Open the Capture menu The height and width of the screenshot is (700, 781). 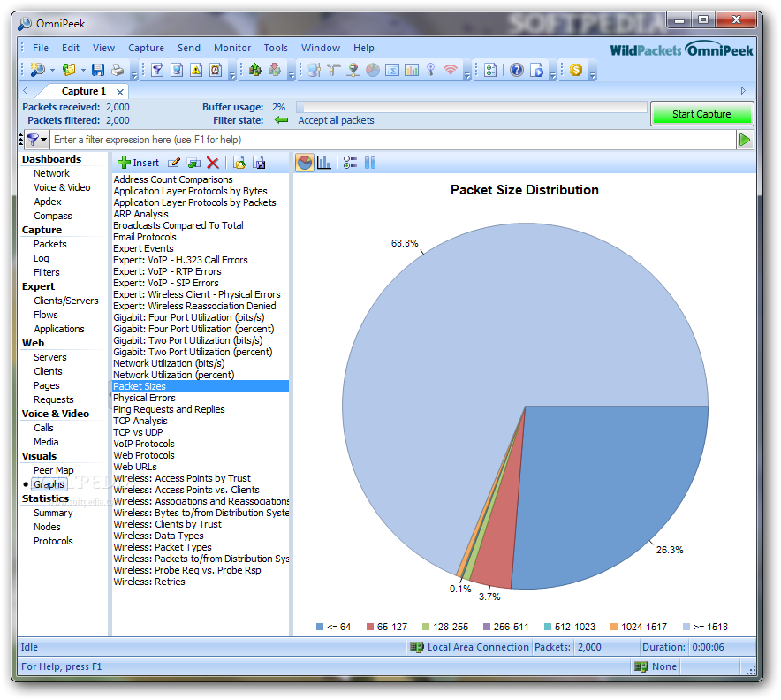click(x=146, y=48)
